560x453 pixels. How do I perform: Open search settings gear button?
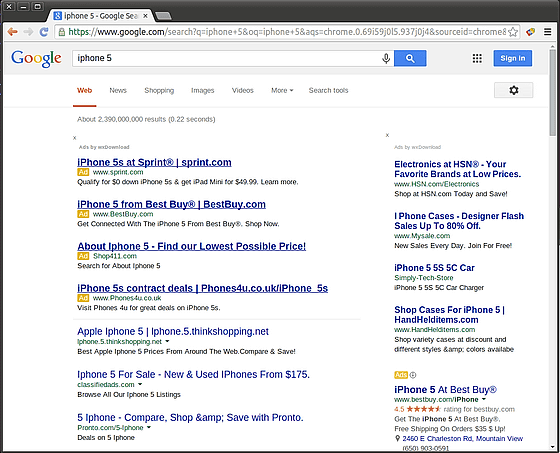pos(514,90)
